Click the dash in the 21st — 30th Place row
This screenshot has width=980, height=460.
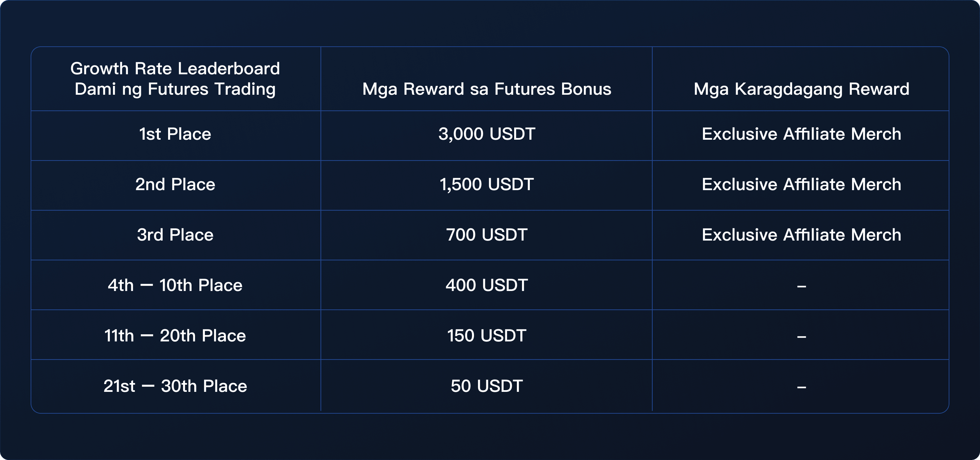[801, 387]
